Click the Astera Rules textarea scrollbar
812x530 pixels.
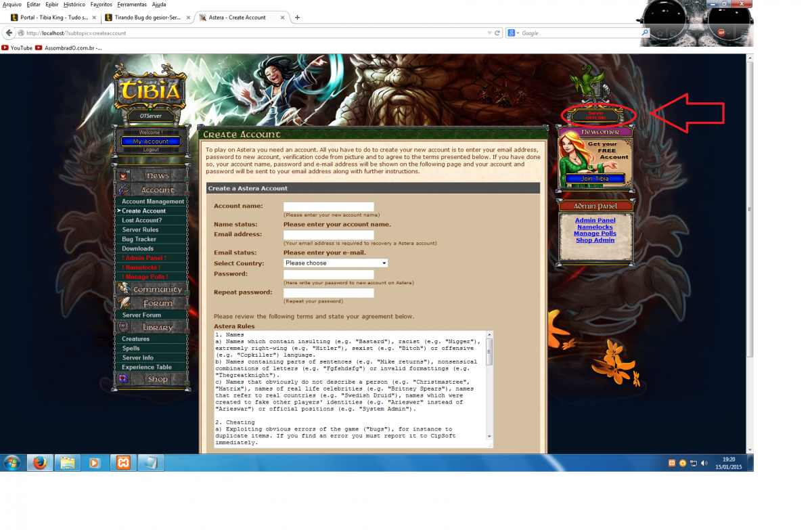(x=489, y=387)
